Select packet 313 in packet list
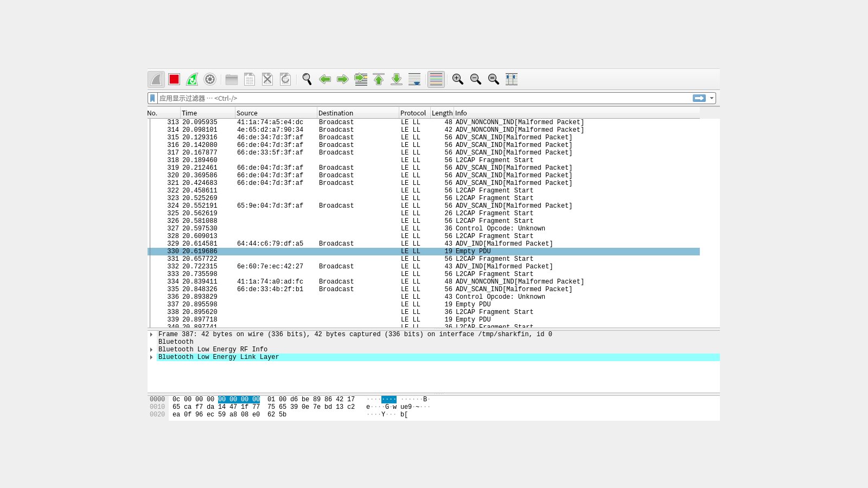This screenshot has width=868, height=488. (x=424, y=123)
